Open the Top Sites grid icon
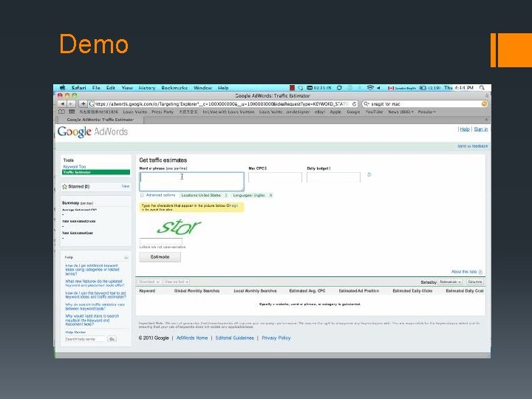The image size is (532, 399). coord(72,112)
